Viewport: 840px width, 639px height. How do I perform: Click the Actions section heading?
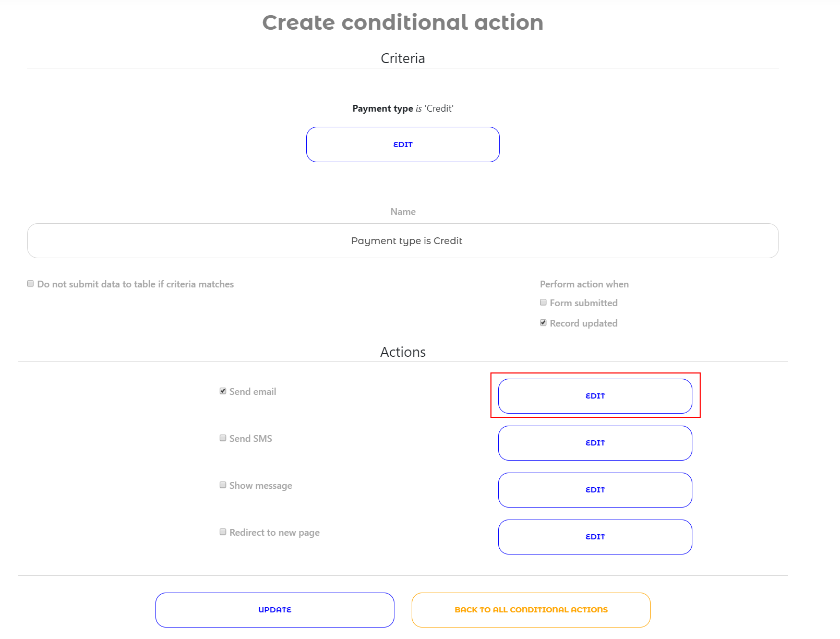click(x=403, y=352)
